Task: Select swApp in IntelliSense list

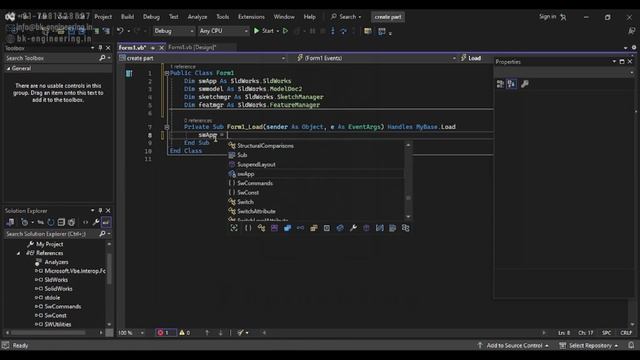Action: (246, 174)
